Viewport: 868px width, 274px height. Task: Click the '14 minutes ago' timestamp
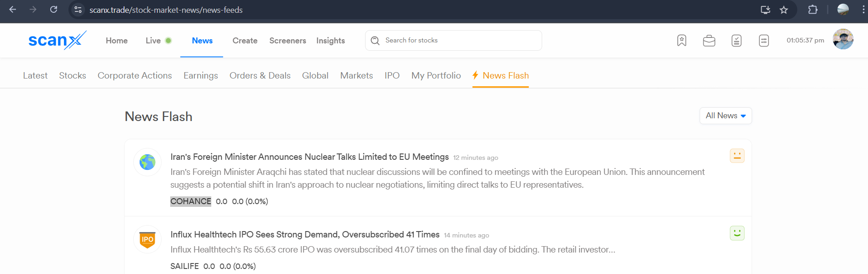pyautogui.click(x=466, y=235)
